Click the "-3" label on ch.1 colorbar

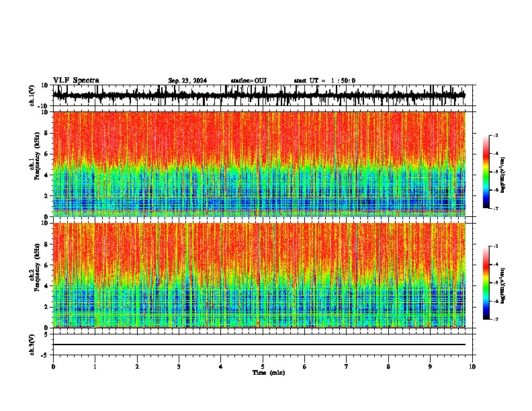click(x=495, y=135)
